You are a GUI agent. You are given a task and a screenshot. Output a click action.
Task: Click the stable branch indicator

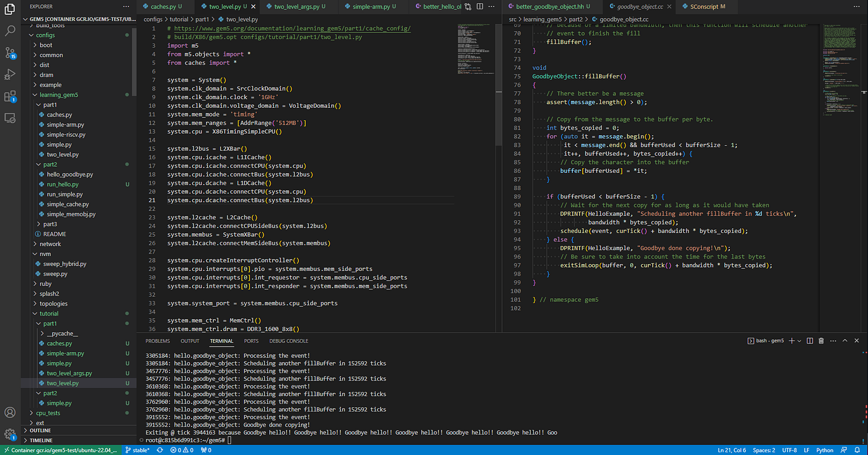(137, 450)
